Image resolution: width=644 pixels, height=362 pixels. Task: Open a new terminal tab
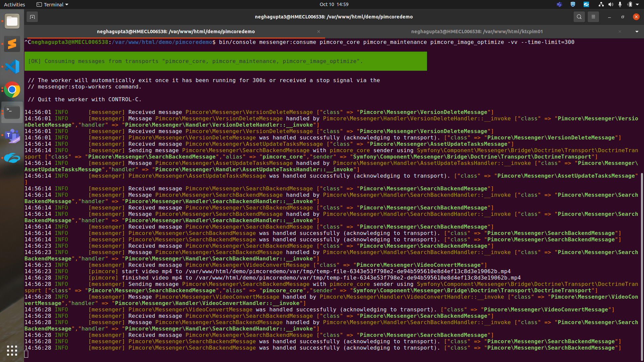pyautogui.click(x=32, y=16)
